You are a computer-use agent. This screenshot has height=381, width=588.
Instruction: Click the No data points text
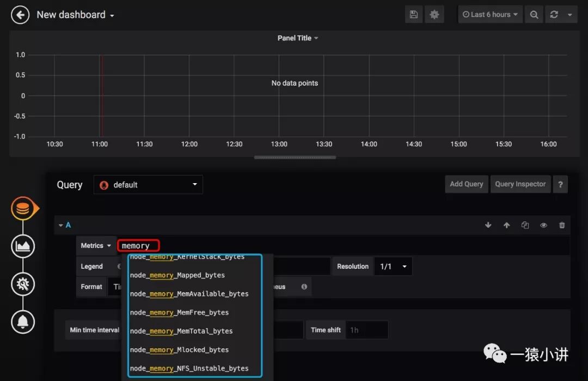(x=295, y=83)
